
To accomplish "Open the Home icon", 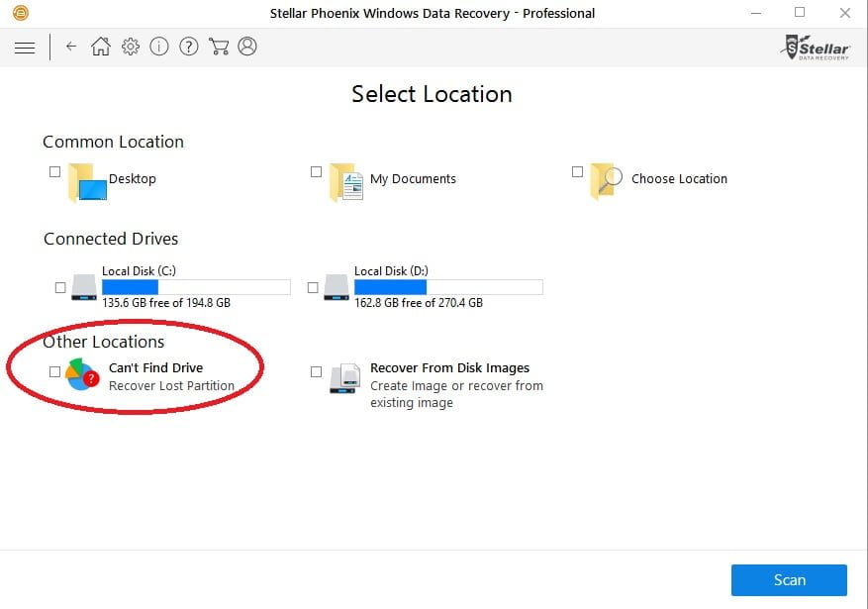I will 101,47.
